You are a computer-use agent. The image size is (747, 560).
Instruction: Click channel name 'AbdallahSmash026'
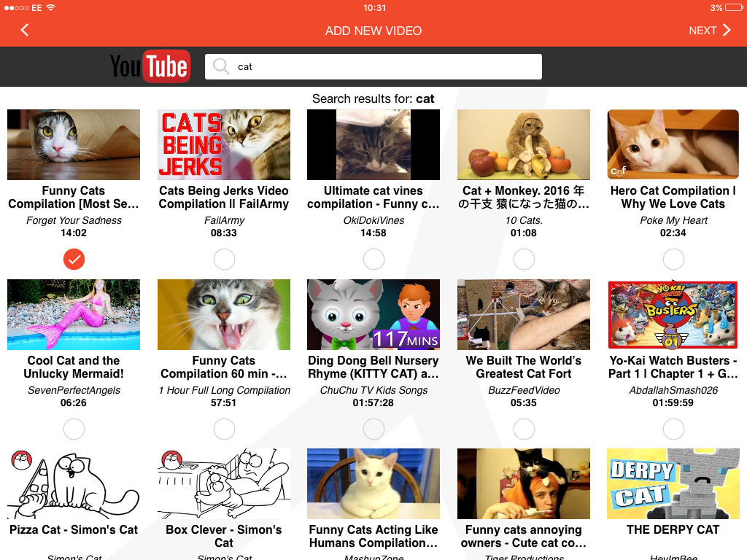point(673,391)
